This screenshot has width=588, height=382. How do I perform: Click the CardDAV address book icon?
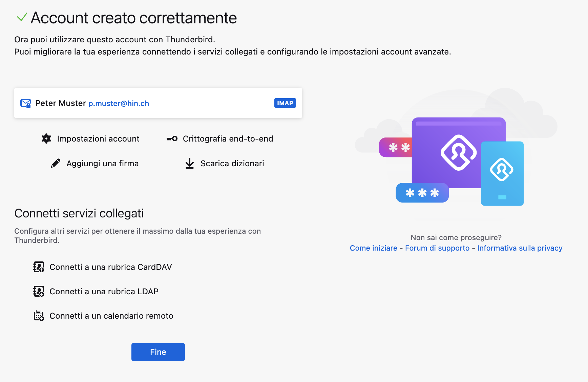(39, 267)
